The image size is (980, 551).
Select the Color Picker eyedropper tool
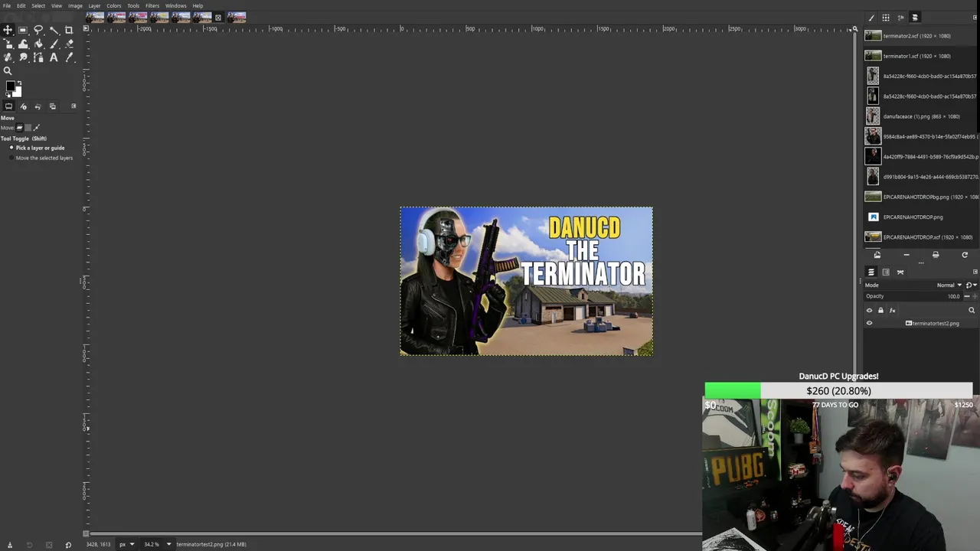(x=69, y=57)
